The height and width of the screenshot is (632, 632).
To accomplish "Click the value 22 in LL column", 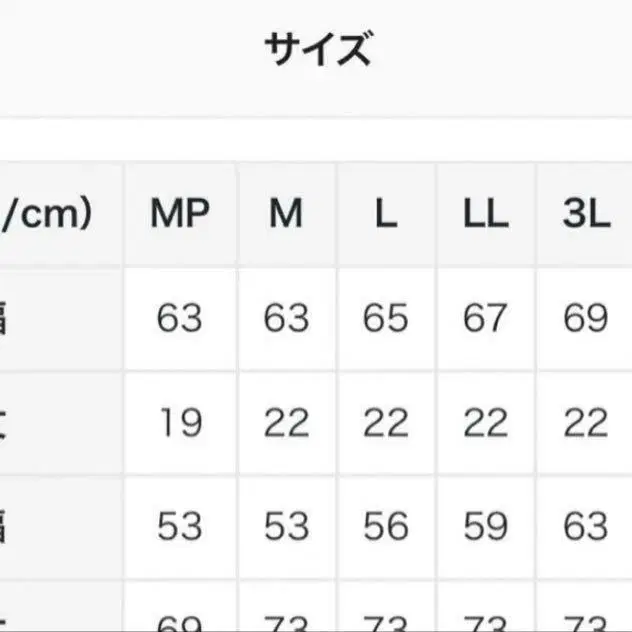I will coord(485,422).
